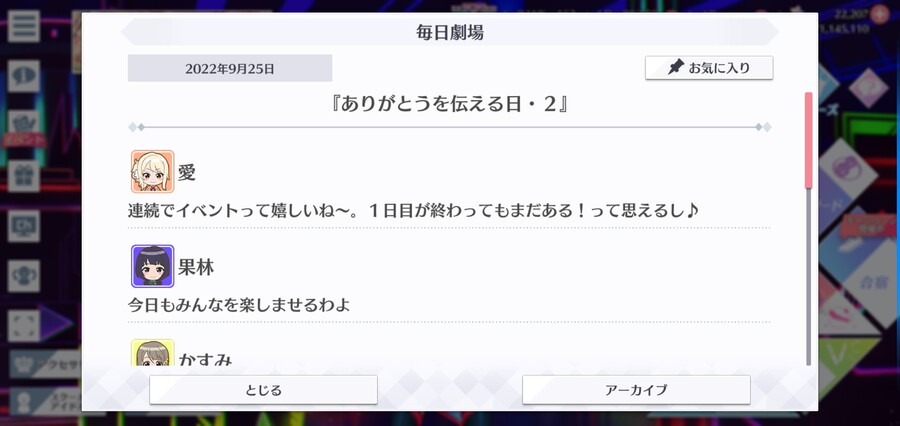Click the pin icon on favorites button
The image size is (900, 426).
pos(676,68)
